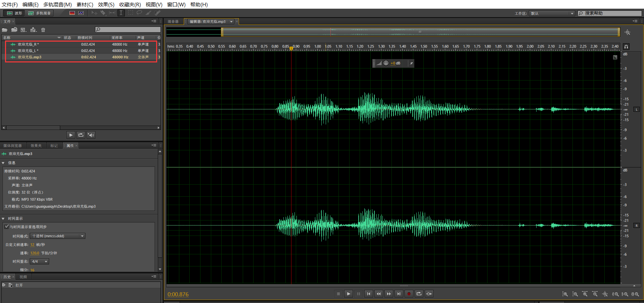Select the Move tool in toolbar
Viewport: 644px width, 303px height.
click(x=94, y=13)
